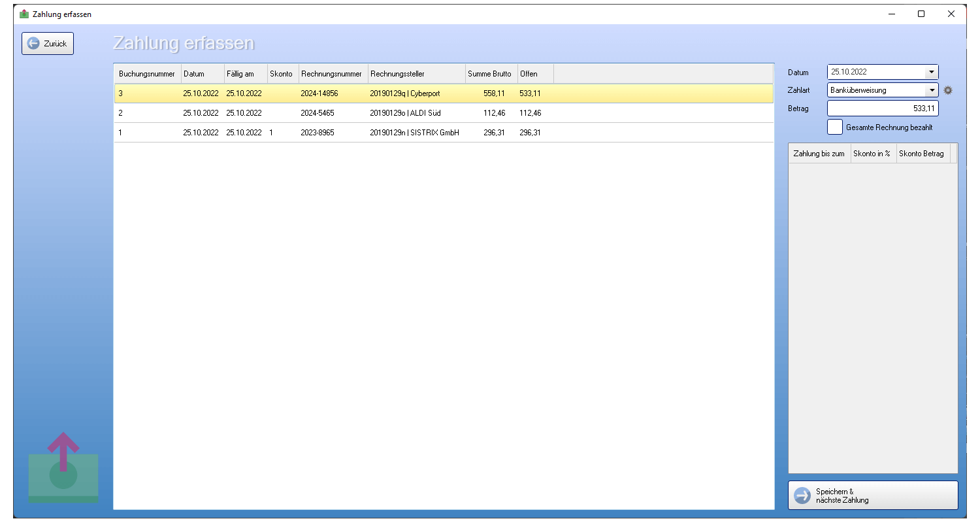Open the Datum date dropdown
The image size is (980, 523).
pyautogui.click(x=932, y=72)
